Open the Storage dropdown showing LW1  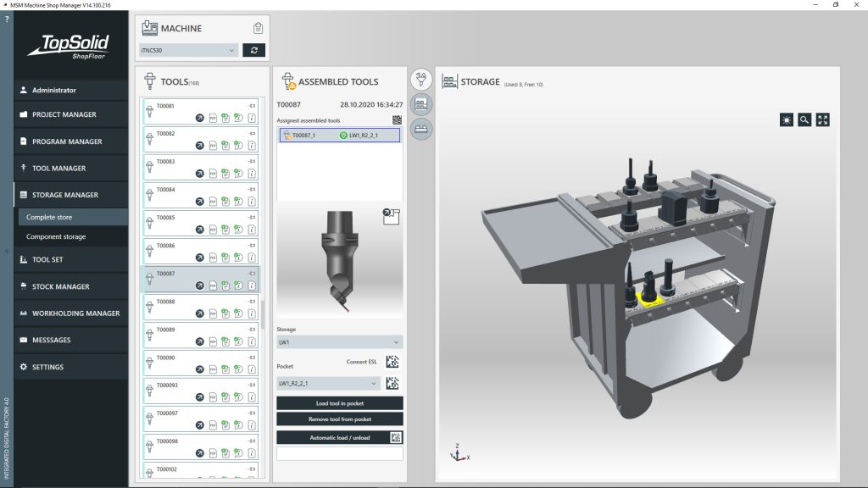coord(338,341)
